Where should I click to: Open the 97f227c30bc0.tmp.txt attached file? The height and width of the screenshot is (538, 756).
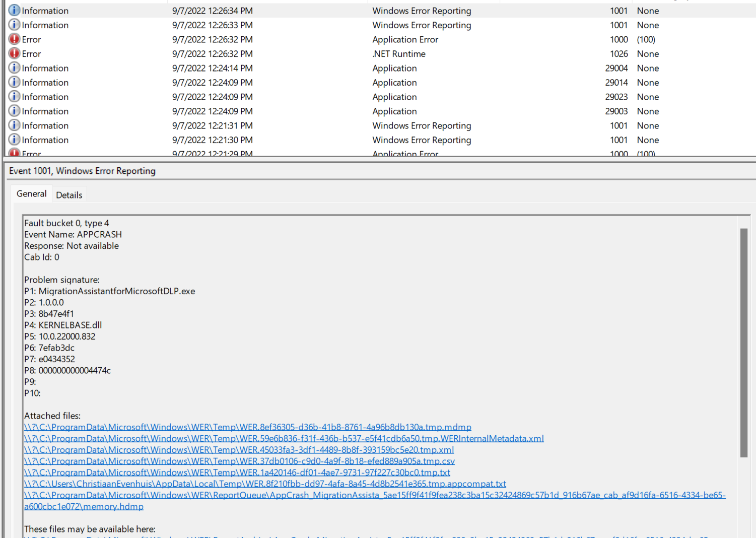coord(237,472)
